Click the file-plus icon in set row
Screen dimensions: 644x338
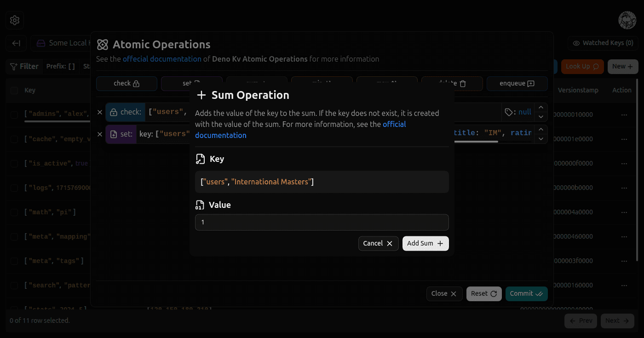pyautogui.click(x=114, y=134)
